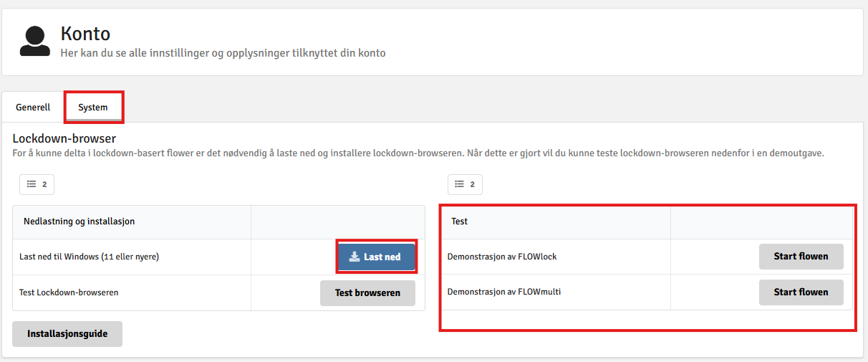868x362 pixels.
Task: Start flowen for FLOWmulti demonstration
Action: click(801, 292)
